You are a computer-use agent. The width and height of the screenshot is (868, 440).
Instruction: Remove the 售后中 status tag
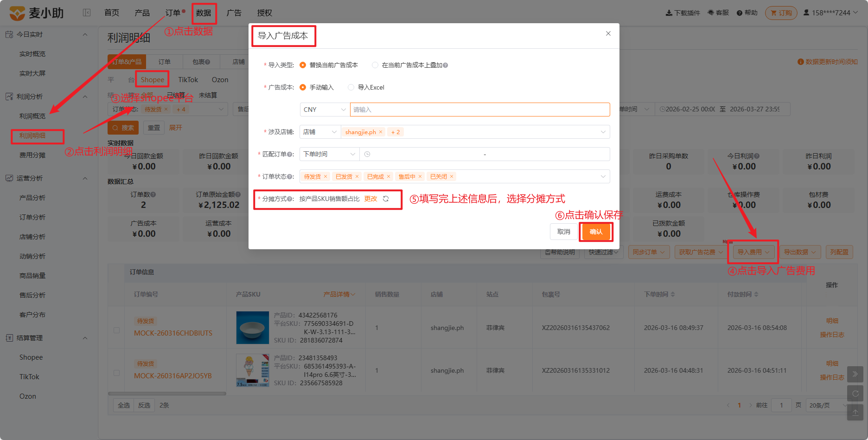click(x=420, y=176)
